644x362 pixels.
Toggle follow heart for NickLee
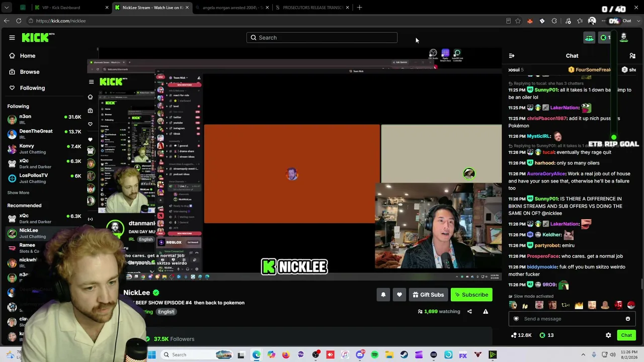(x=399, y=295)
